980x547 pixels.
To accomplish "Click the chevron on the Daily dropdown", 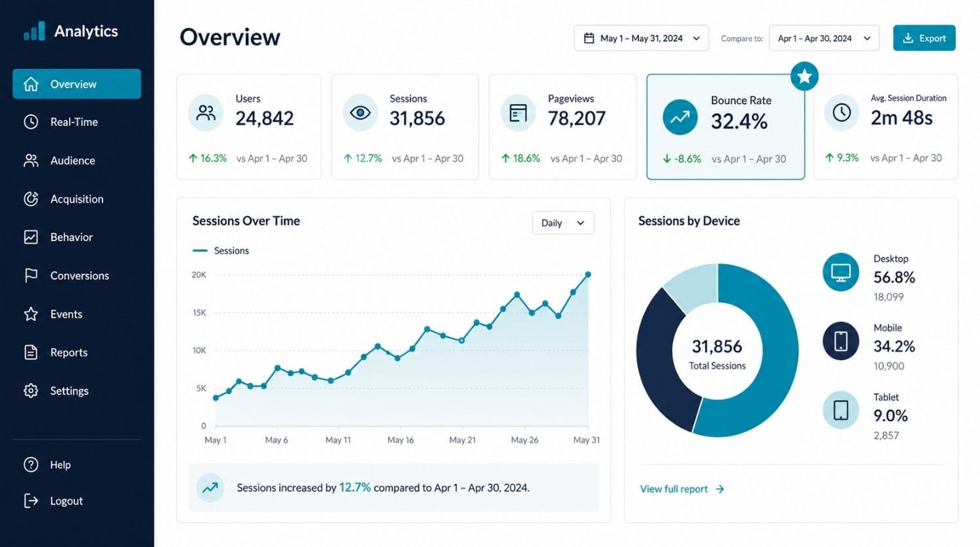I will pos(580,223).
